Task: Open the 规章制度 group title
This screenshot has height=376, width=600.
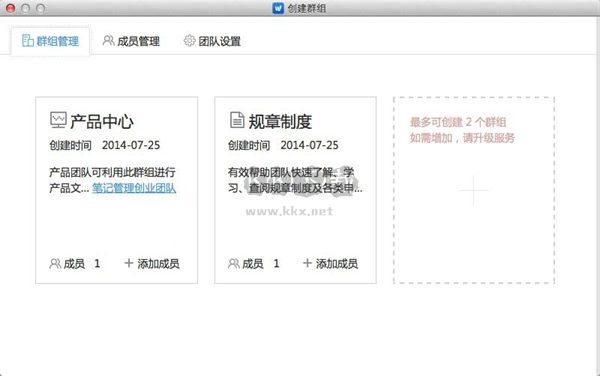Action: (280, 122)
